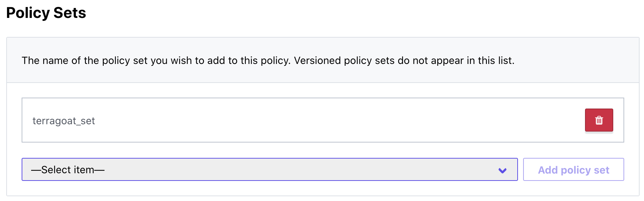The image size is (644, 201).
Task: Expand the dropdown using the purple chevron
Action: (x=503, y=170)
